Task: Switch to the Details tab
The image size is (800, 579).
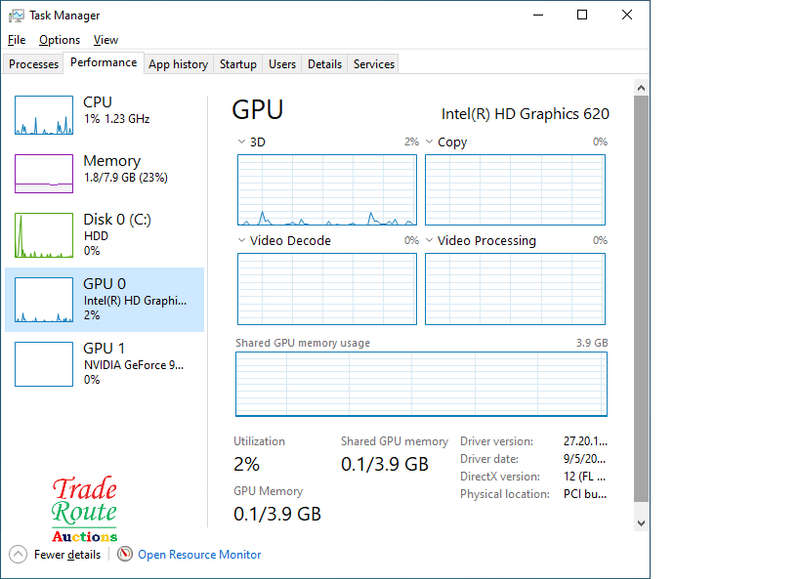Action: [x=324, y=64]
